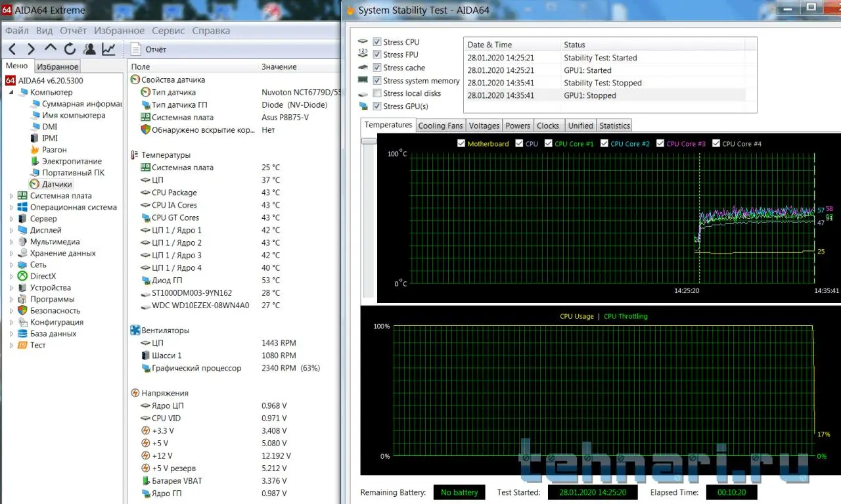
Task: Uncheck CPU Core #3 in the graph legend
Action: pyautogui.click(x=660, y=144)
